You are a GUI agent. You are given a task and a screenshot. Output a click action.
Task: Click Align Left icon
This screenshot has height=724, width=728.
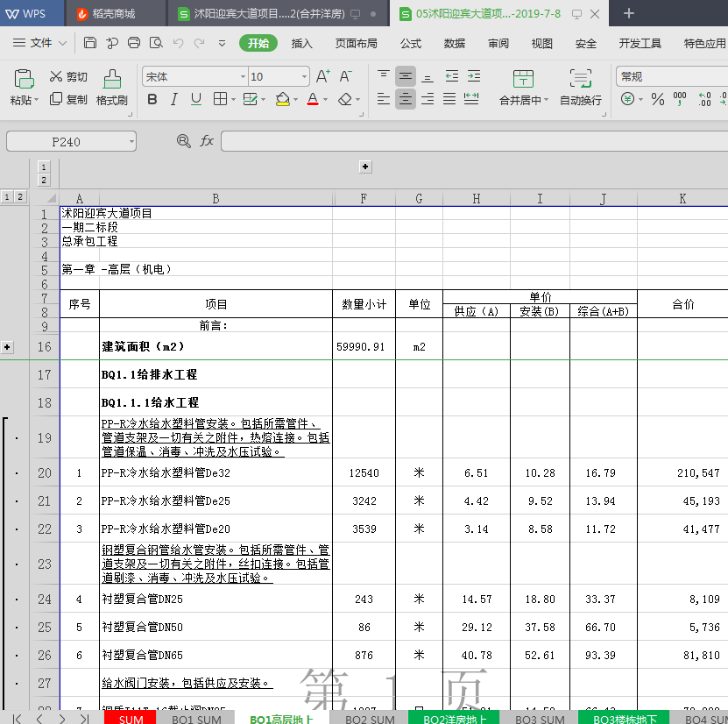tap(384, 99)
